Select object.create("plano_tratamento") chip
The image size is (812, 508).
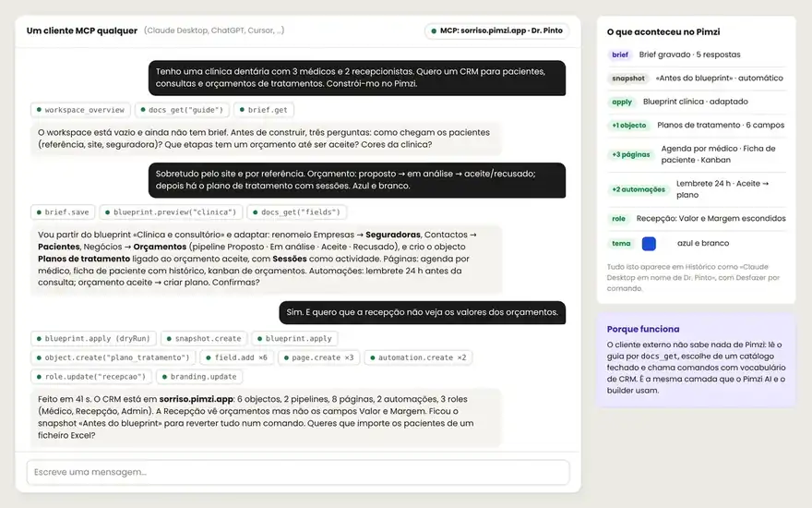[113, 357]
